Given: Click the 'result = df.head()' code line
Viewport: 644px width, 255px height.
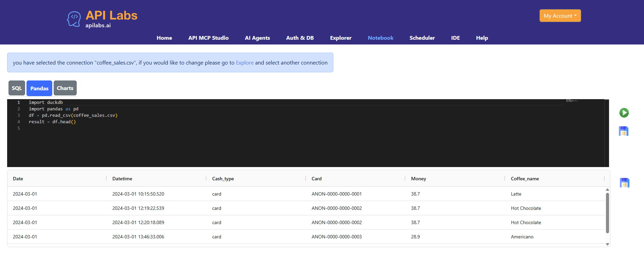Looking at the screenshot, I should [x=52, y=122].
